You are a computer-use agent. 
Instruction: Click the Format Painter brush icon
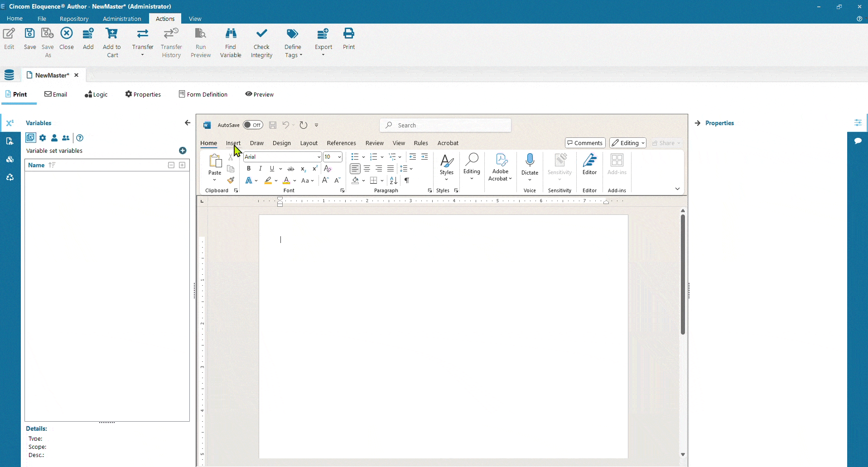231,180
